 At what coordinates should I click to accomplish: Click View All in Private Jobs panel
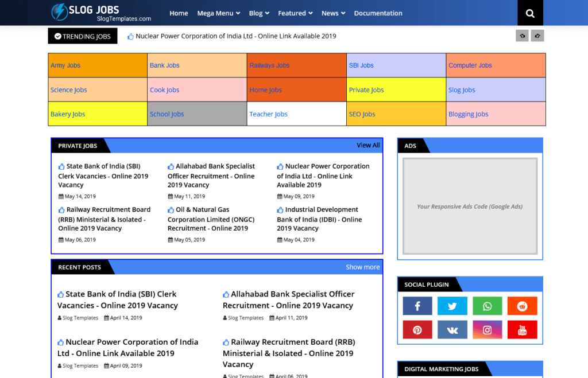tap(368, 145)
